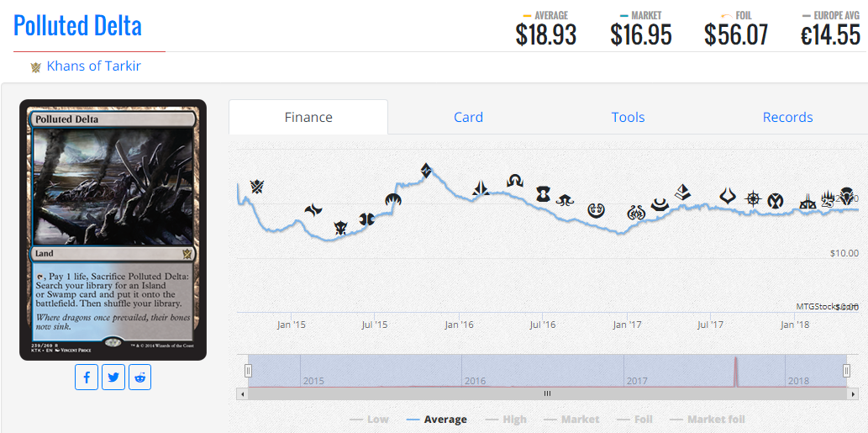Switch to the Card tab
868x433 pixels.
(468, 118)
